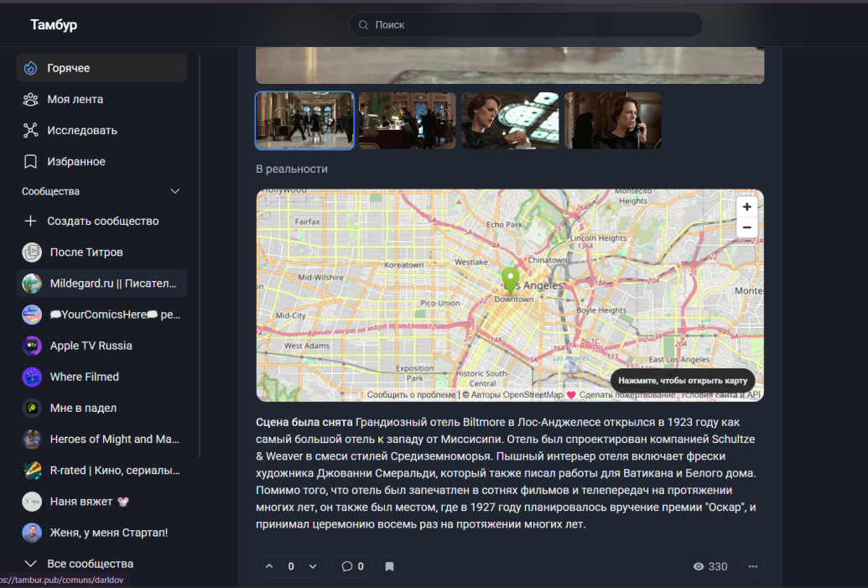Click the Исследовать network icon

pos(30,130)
